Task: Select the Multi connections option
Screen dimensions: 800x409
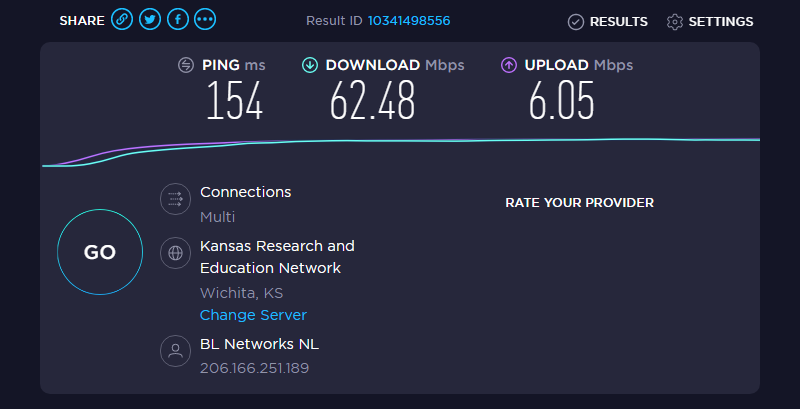Action: (217, 217)
